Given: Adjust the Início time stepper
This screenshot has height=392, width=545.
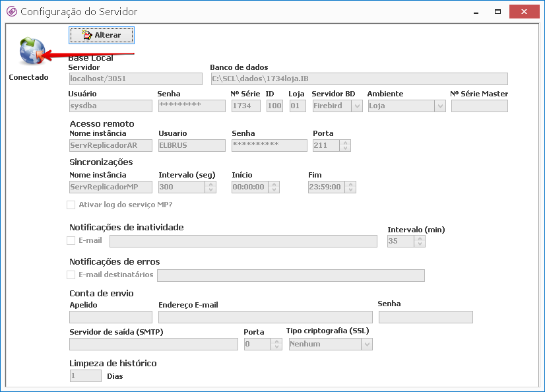Looking at the screenshot, I should coord(274,187).
